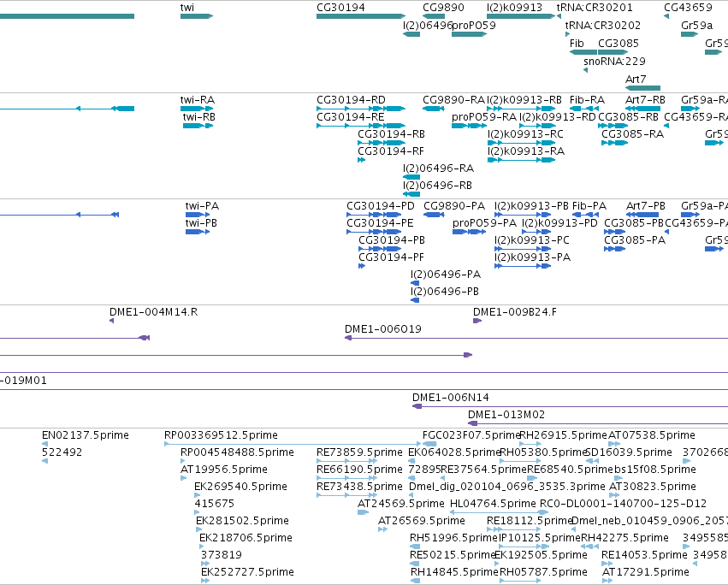The image size is (728, 585).
Task: Click transcript CG30194-RE
Action: coord(351,117)
